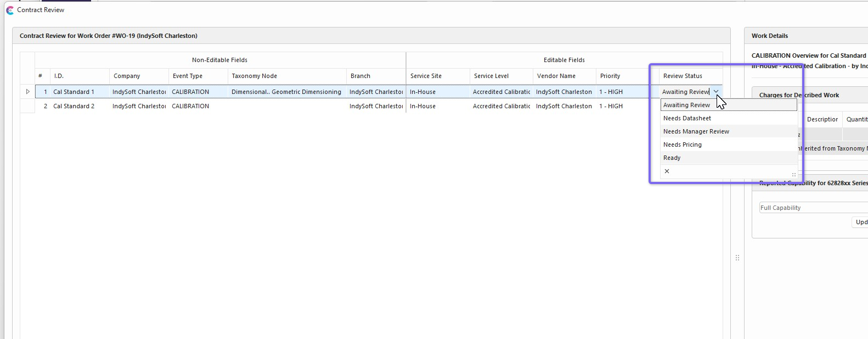The image size is (868, 339).
Task: Expand the Cal Standard 1 row
Action: (x=27, y=92)
